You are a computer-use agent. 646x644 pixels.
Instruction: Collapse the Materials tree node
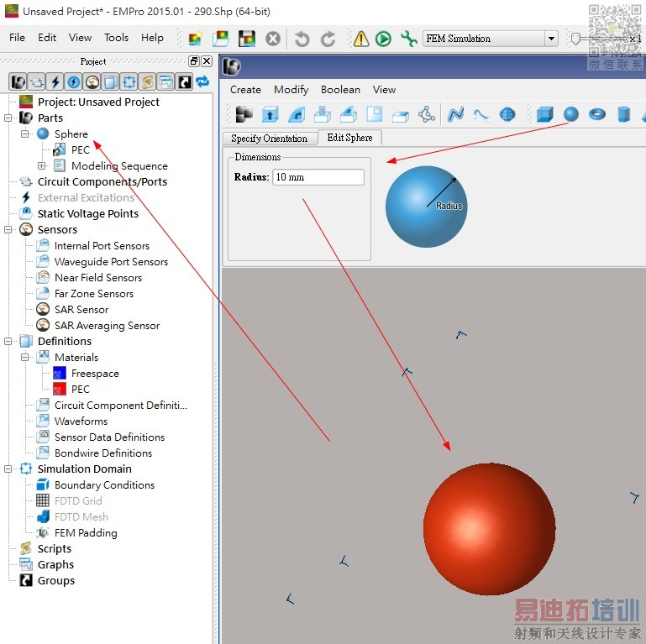[x=24, y=358]
